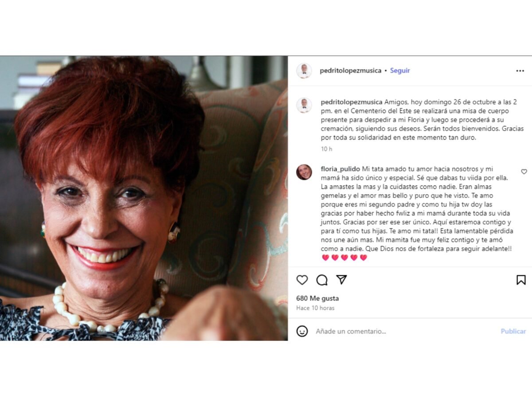Viewport: 532px width, 399px height.
Task: Open pedritolopezmusica username in the caption
Action: (352, 102)
